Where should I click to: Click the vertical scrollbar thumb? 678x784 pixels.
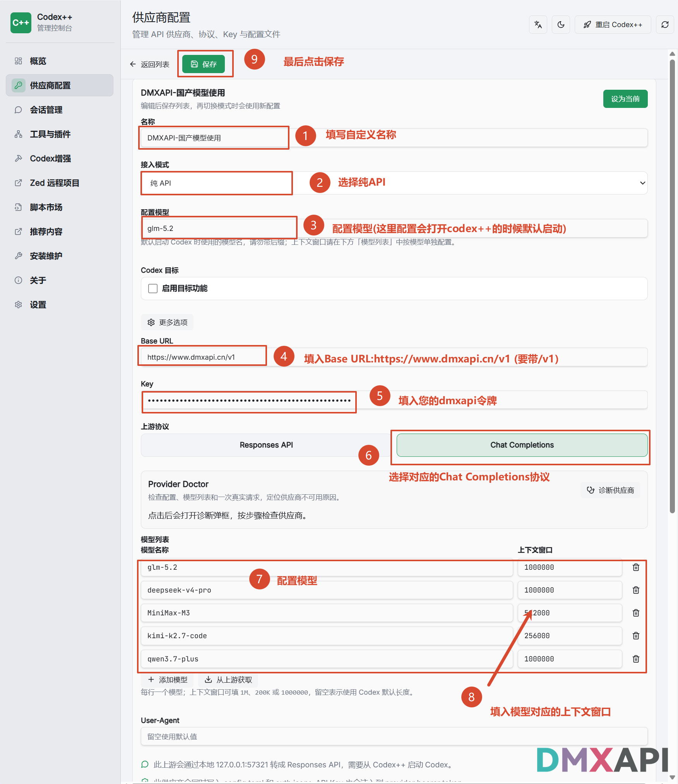click(x=673, y=286)
